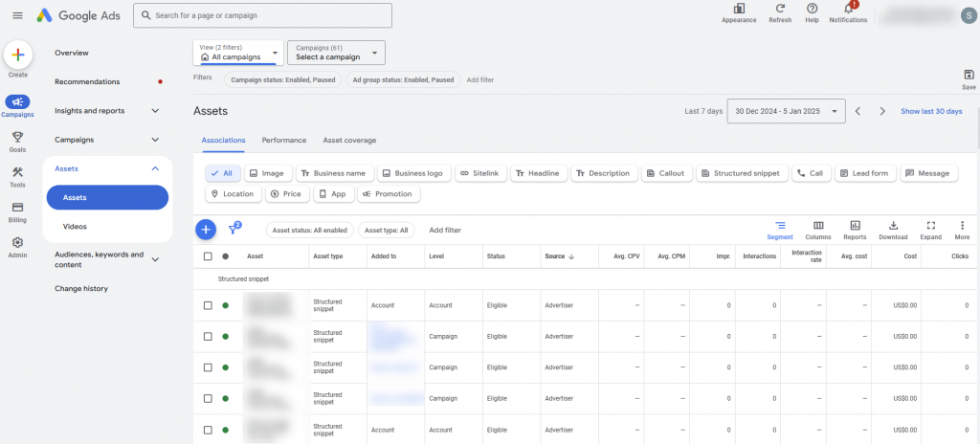Image resolution: width=980 pixels, height=444 pixels.
Task: Click the Create plus icon
Action: 18,55
